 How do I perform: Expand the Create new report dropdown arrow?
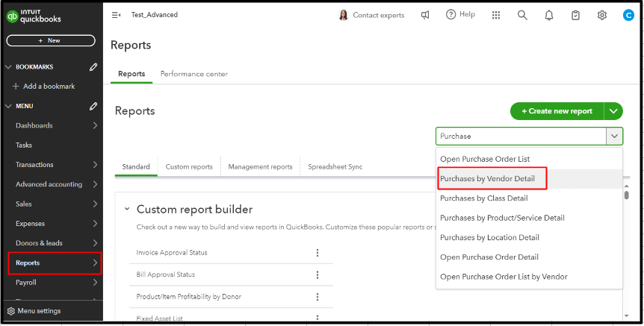pyautogui.click(x=613, y=111)
